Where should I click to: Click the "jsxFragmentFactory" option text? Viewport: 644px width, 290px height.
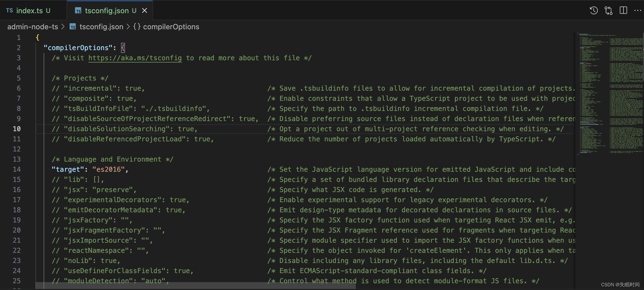click(x=104, y=230)
